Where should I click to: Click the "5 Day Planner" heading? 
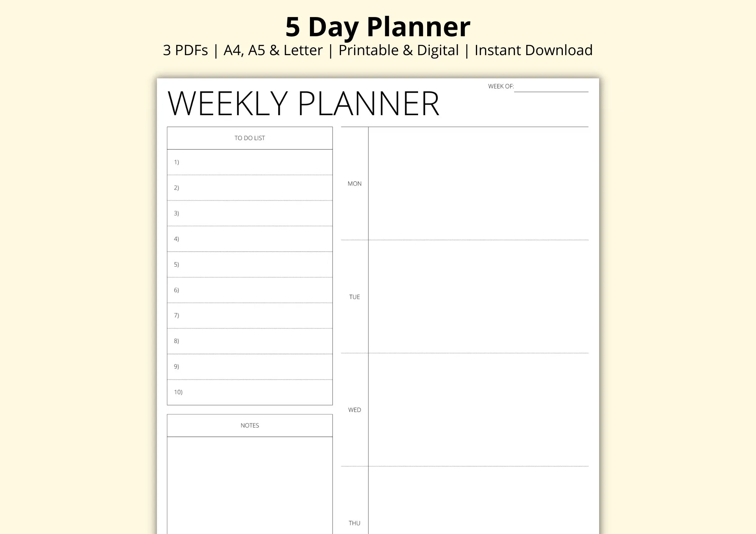[378, 27]
